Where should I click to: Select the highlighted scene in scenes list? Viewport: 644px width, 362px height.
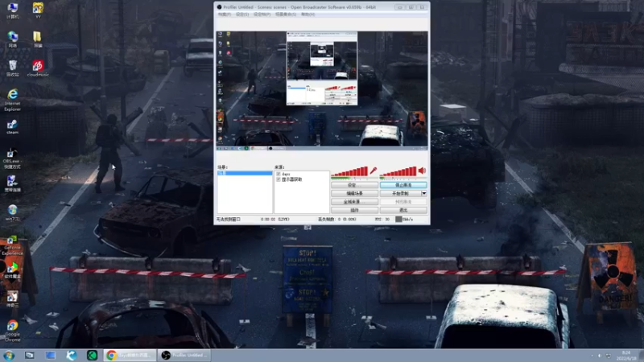tap(245, 173)
